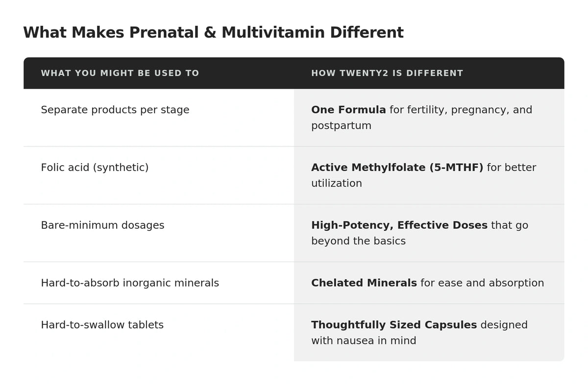Click the bold "Chelated Minerals" text
Screen dimensions: 588x385
tap(364, 283)
